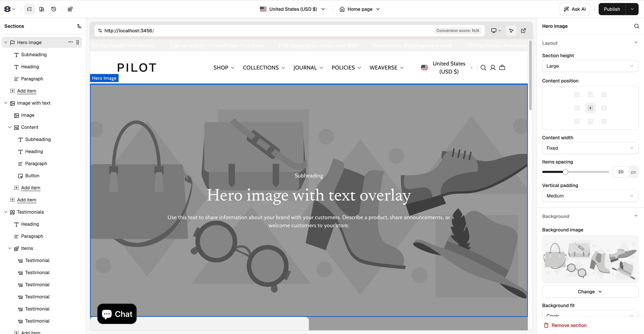Collapse the Items group under Testimonials

coord(10,248)
